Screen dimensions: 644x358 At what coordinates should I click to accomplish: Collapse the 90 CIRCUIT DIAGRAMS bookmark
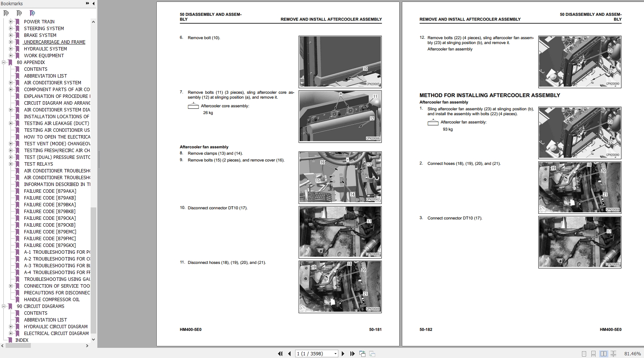4,306
